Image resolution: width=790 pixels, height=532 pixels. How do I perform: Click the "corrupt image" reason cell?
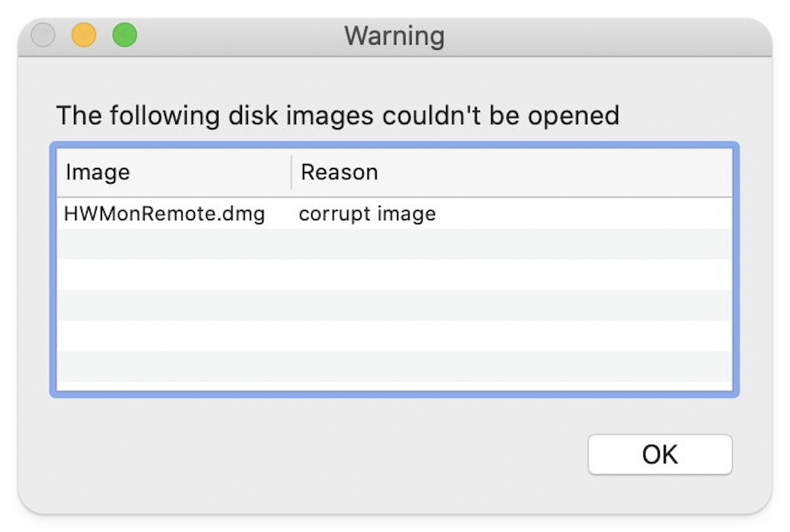click(x=367, y=214)
